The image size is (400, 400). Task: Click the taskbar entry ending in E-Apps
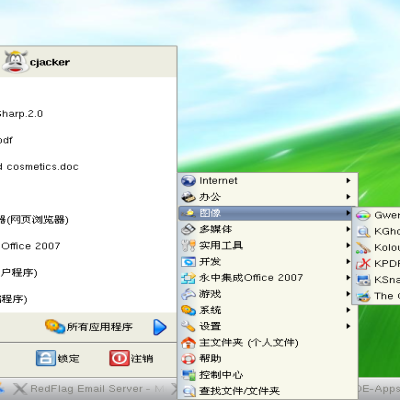pyautogui.click(x=379, y=389)
